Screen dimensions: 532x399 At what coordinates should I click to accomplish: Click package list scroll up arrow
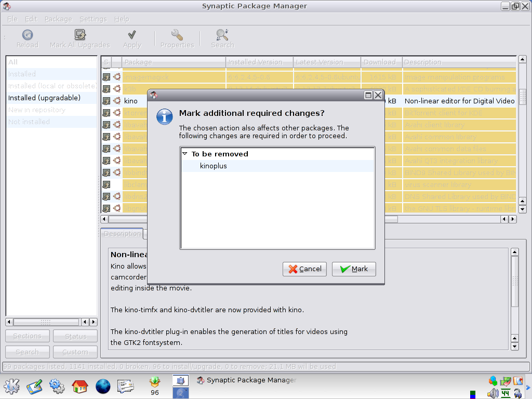(523, 59)
